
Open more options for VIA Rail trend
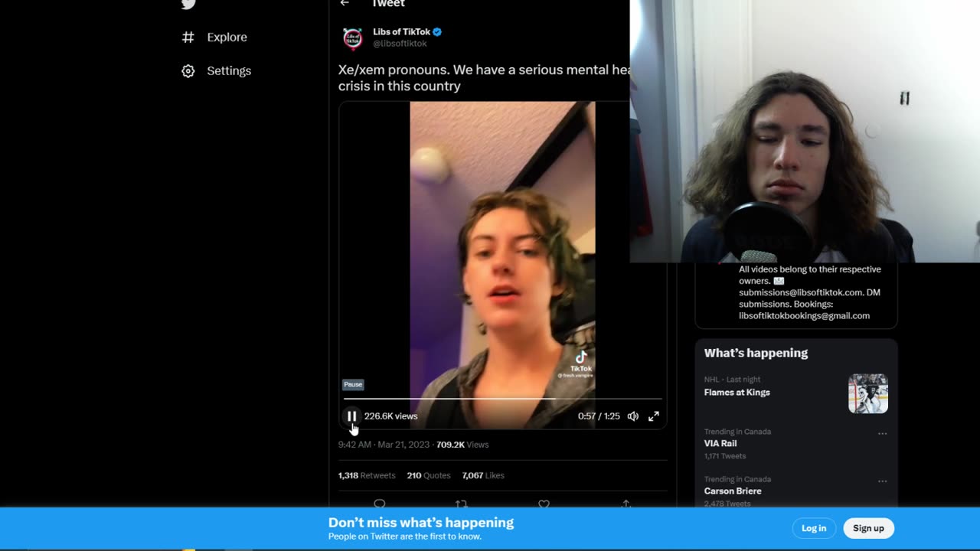pyautogui.click(x=882, y=434)
